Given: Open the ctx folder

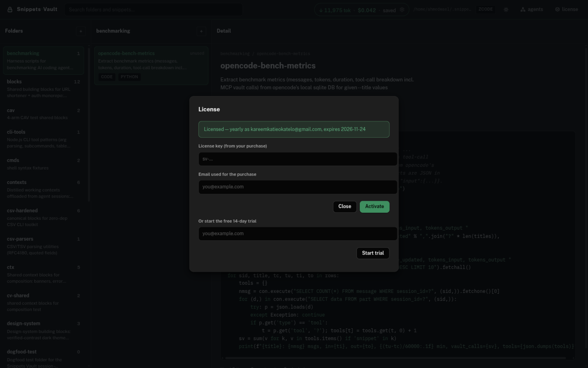Looking at the screenshot, I should 43,274.
